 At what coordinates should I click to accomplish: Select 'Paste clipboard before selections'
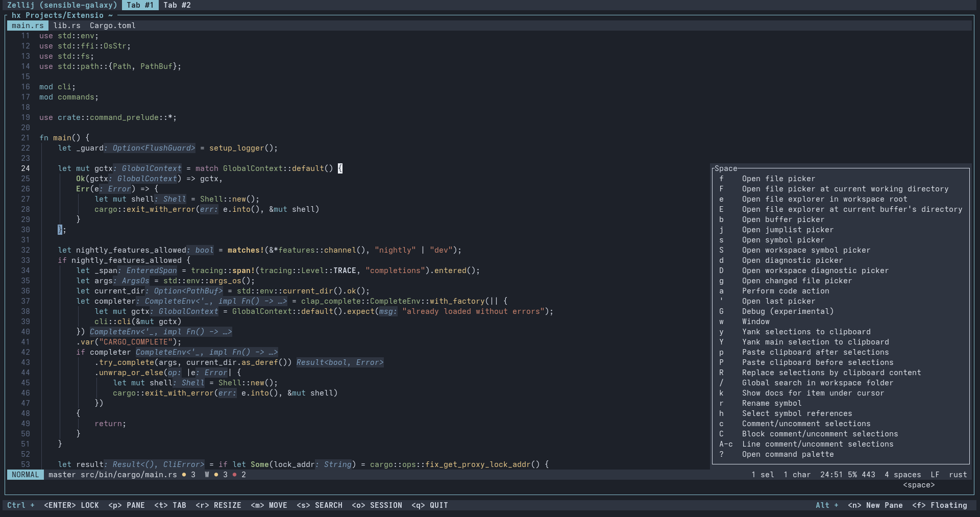pos(841,362)
